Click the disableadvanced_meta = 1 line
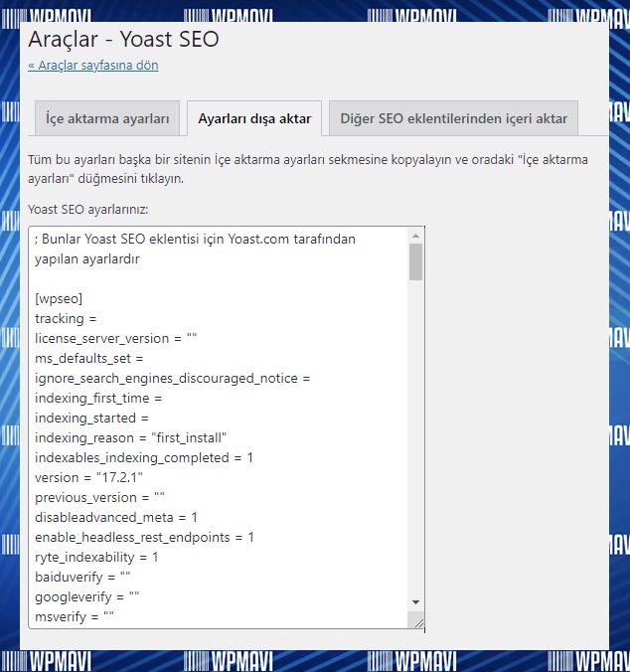 tap(116, 517)
